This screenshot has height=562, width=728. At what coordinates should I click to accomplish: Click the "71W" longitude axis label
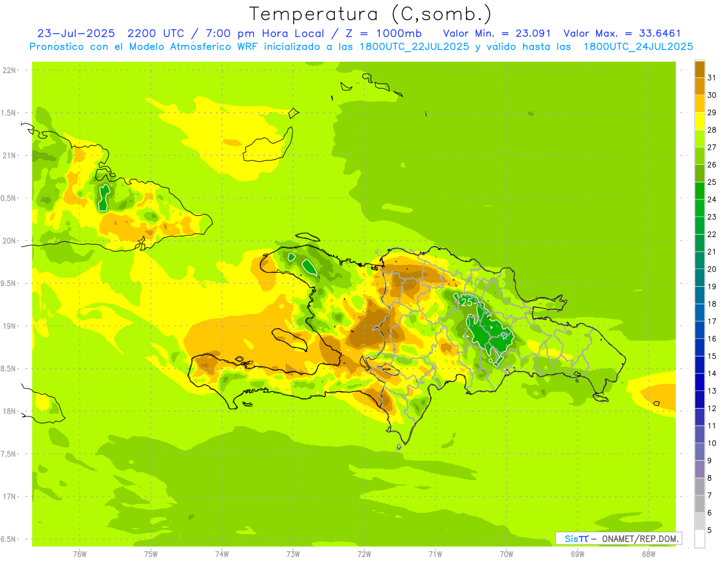435,554
